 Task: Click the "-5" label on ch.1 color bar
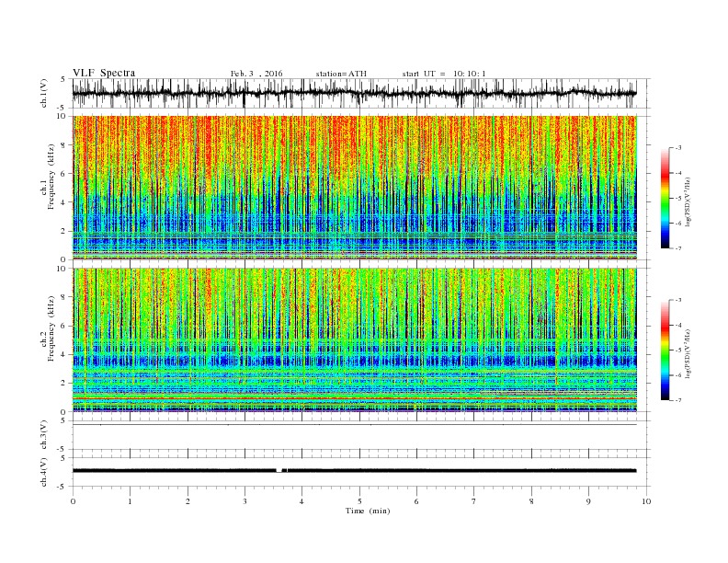pyautogui.click(x=678, y=199)
